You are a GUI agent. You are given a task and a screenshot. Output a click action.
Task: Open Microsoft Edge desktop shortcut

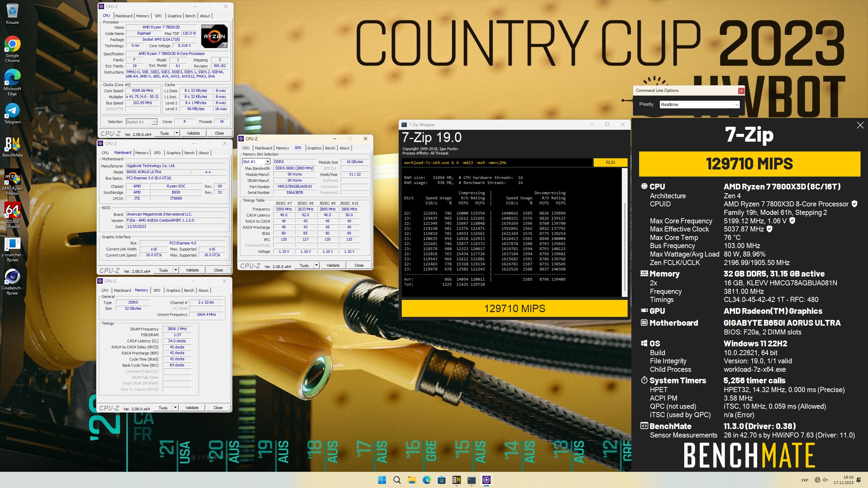[x=13, y=82]
